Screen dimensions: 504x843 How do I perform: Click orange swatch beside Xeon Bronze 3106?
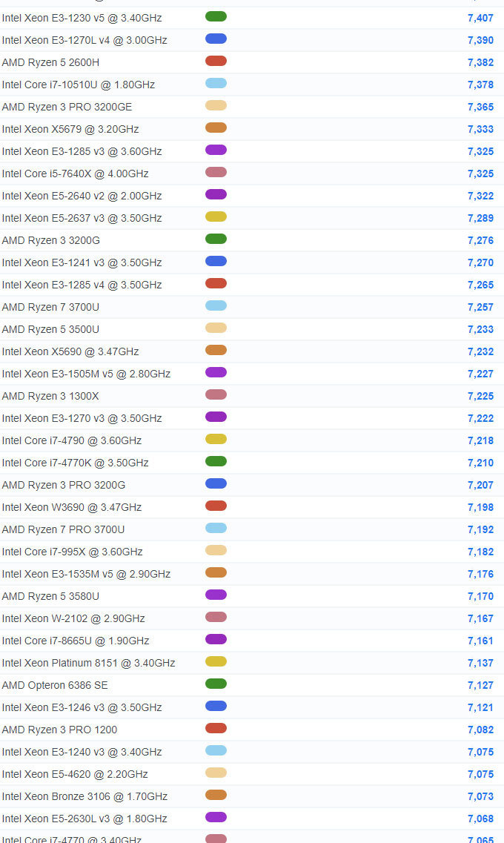tap(216, 795)
